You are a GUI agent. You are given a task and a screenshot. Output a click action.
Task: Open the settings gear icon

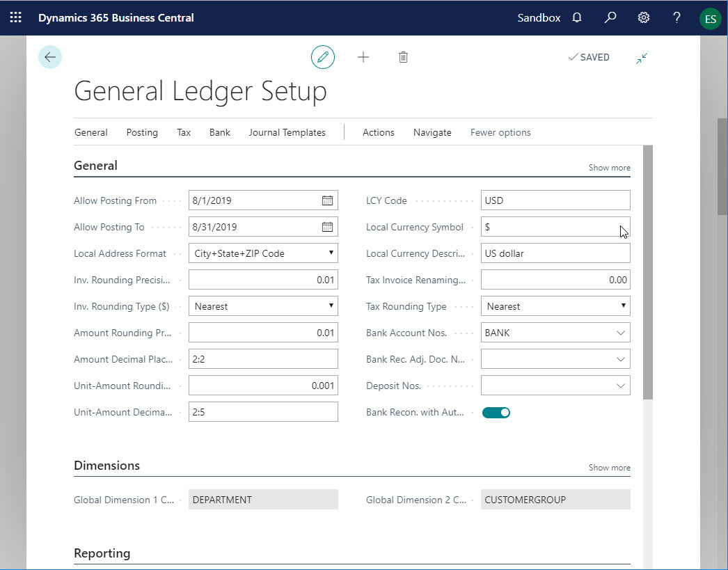[644, 17]
